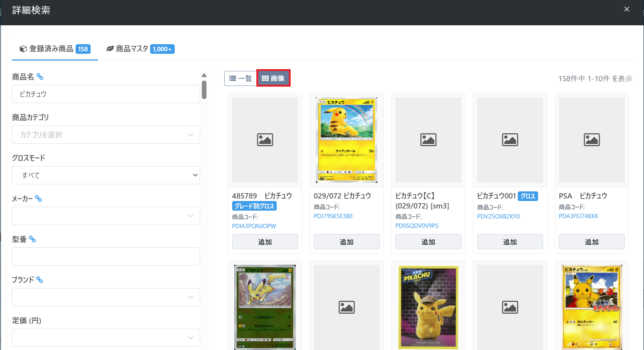Click the filter panel scrollbar thumb
Screen dimensions: 644x350
tap(204, 90)
